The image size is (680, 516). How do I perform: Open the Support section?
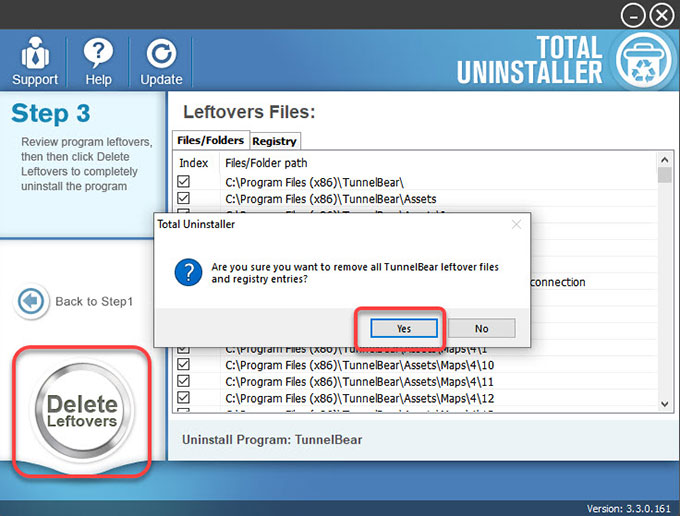pyautogui.click(x=35, y=61)
